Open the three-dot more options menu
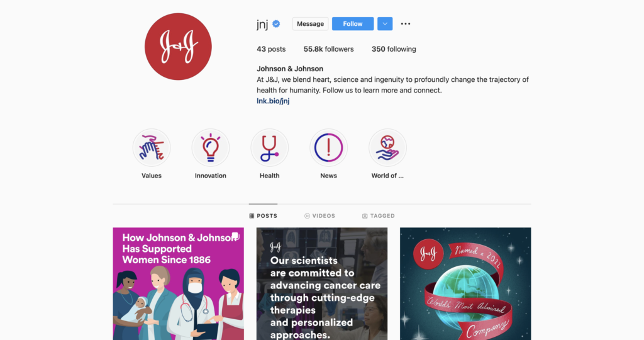644x340 pixels. click(406, 24)
